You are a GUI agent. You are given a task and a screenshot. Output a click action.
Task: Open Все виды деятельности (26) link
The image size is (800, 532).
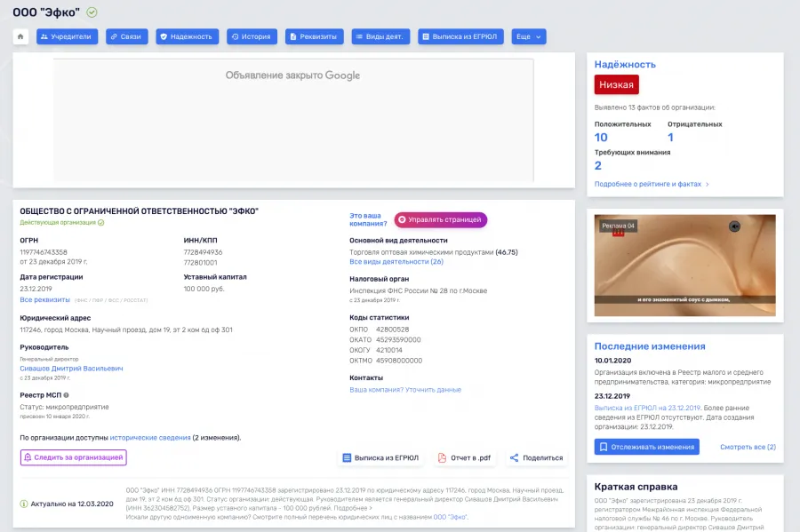[x=396, y=261]
